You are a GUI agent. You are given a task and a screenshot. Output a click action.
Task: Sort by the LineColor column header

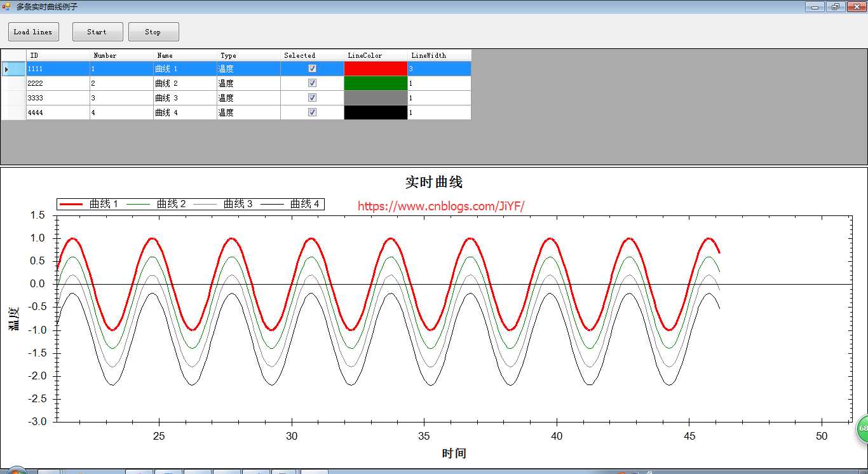(376, 55)
